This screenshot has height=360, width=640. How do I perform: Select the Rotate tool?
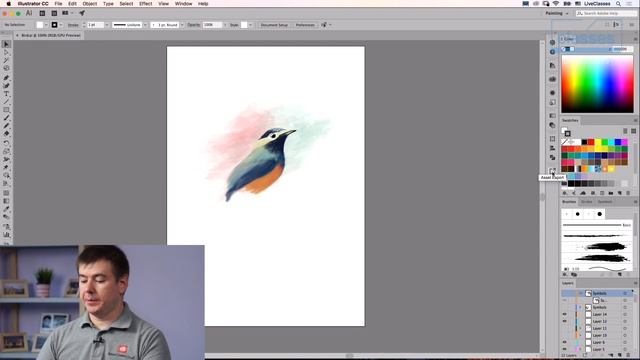[6, 143]
